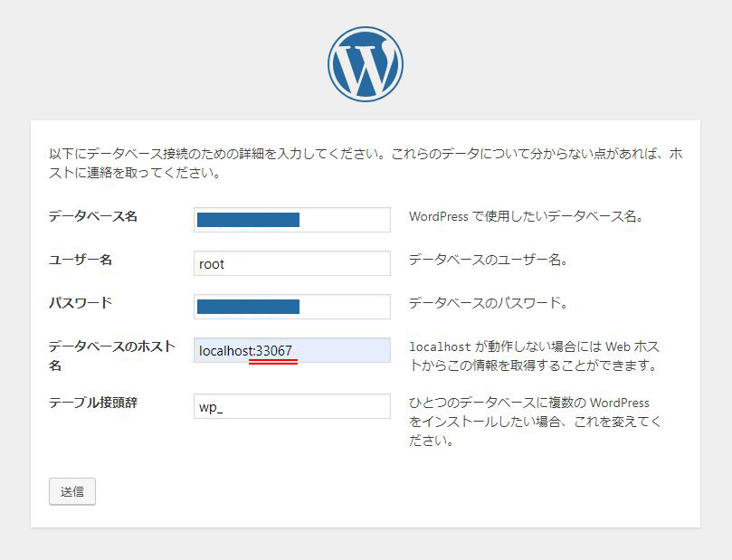Focus the データベース名 input field
This screenshot has width=732, height=560.
(x=291, y=220)
